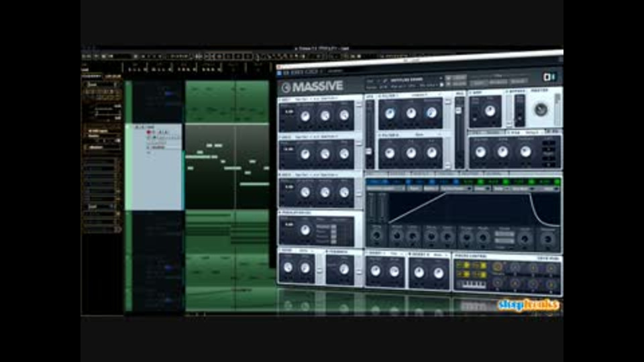
Task: Enable last Modulation OSC mode checkbox
Action: pos(333,242)
